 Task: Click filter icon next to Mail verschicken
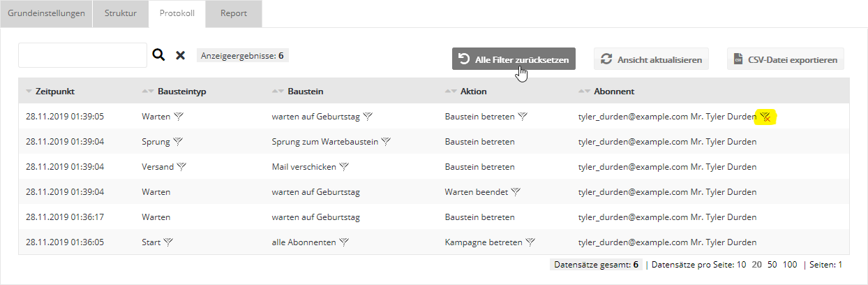click(344, 167)
